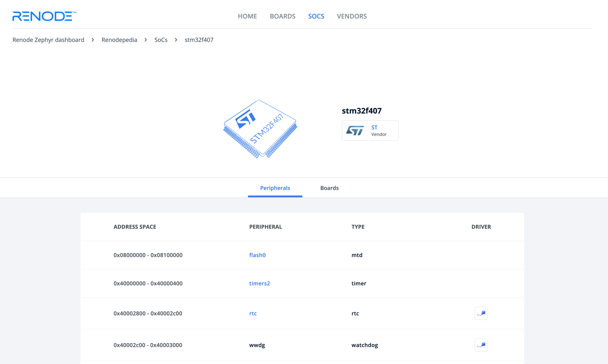Switch to the Boards tab
The height and width of the screenshot is (364, 608).
pos(329,188)
